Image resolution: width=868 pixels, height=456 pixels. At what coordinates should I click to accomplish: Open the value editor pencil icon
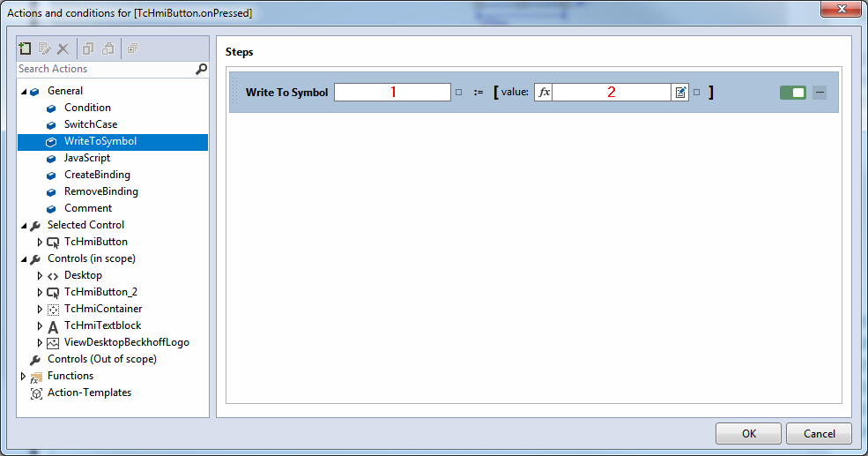click(x=680, y=92)
